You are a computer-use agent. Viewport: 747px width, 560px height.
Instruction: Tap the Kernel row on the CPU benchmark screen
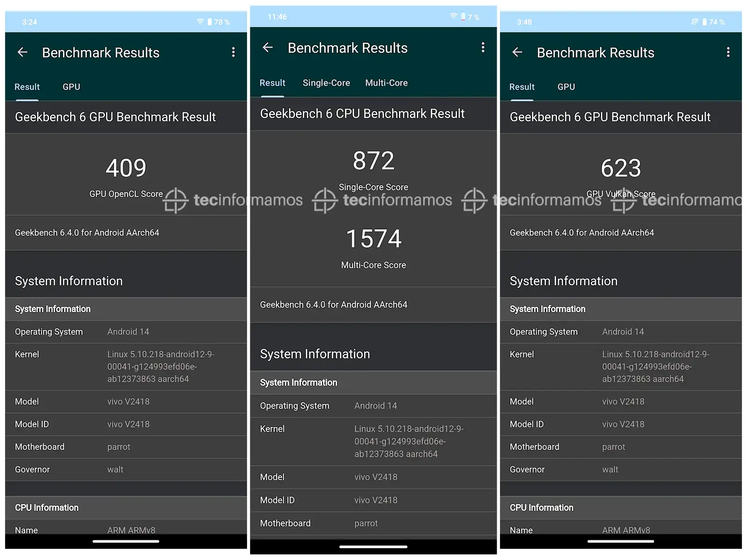[373, 441]
